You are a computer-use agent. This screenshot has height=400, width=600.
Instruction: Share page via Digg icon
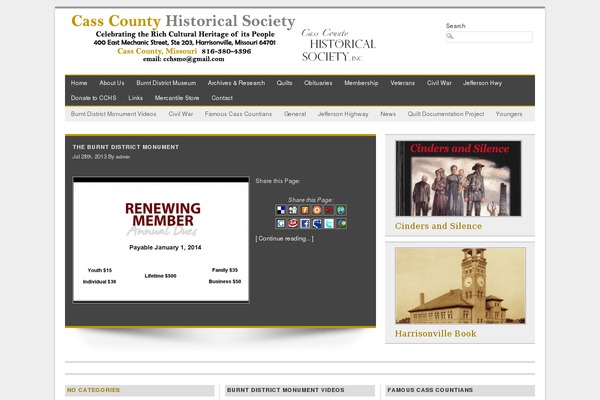(x=293, y=210)
